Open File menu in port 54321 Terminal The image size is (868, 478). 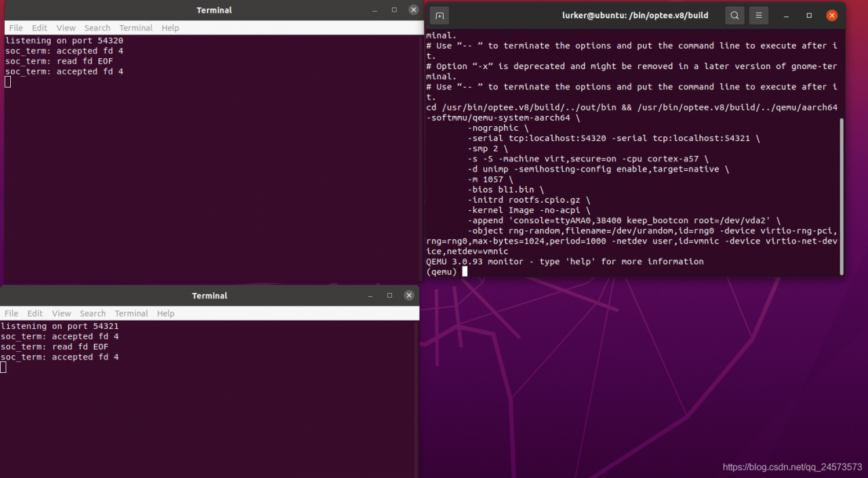[x=12, y=313]
